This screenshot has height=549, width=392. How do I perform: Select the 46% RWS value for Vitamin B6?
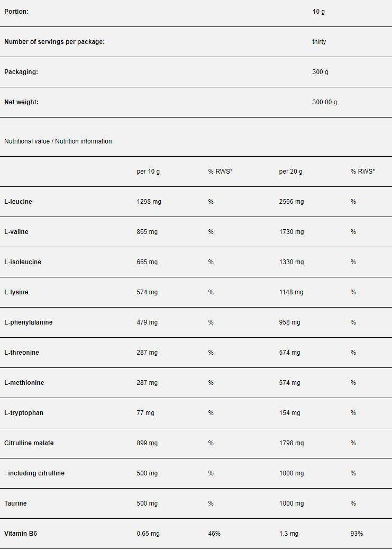pyautogui.click(x=214, y=534)
